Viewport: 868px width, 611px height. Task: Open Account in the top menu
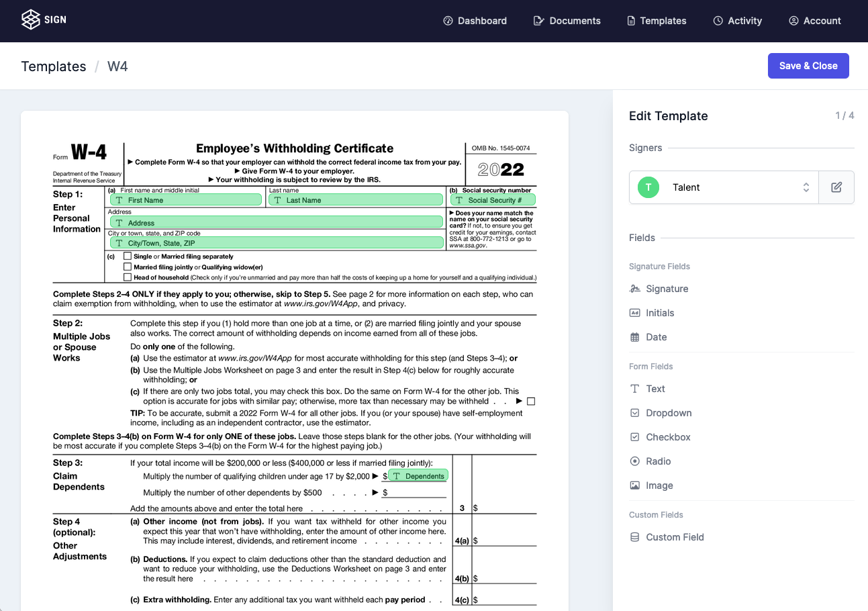tap(815, 21)
